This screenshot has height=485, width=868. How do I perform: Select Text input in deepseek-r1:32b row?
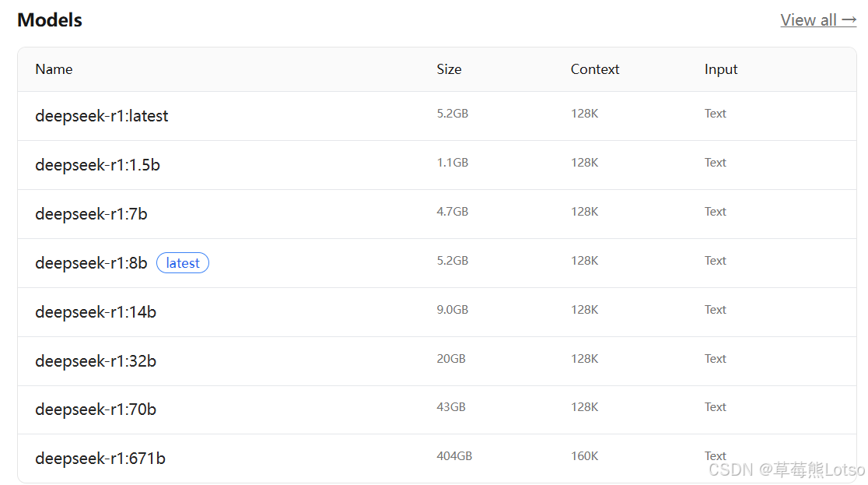[x=716, y=359]
